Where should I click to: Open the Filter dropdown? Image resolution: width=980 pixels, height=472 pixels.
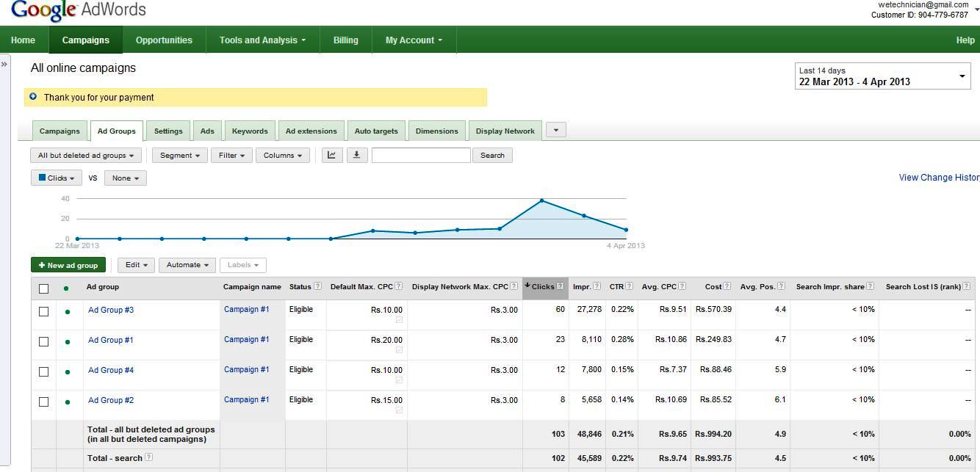coord(231,156)
